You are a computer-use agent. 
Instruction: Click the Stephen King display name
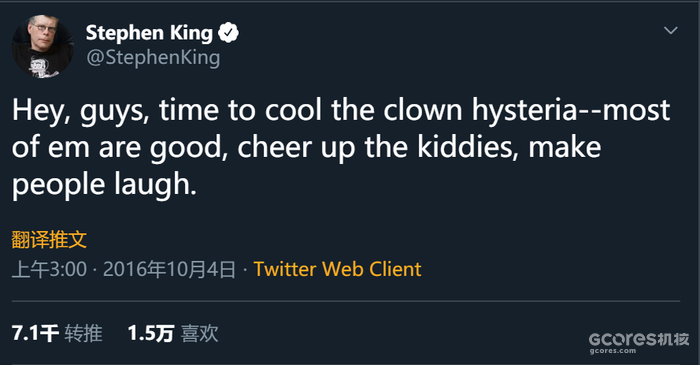149,33
